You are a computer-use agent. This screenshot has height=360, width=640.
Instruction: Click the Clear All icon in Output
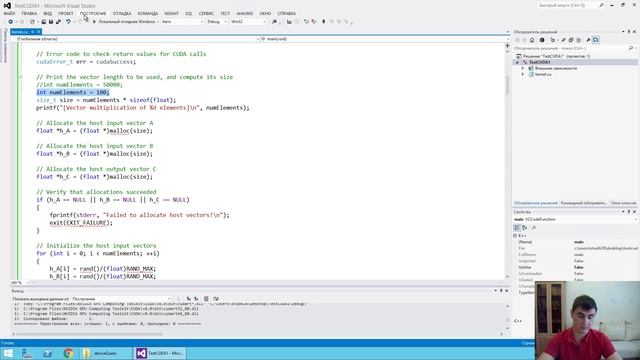pos(206,299)
